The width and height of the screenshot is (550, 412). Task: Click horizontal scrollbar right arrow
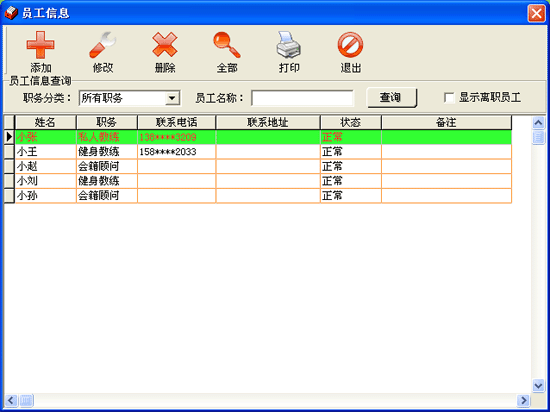tap(523, 400)
